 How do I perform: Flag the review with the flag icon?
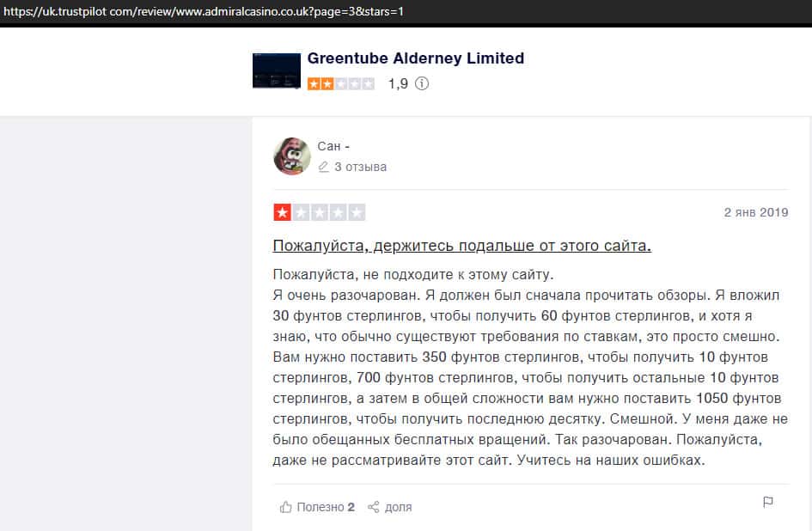(768, 502)
